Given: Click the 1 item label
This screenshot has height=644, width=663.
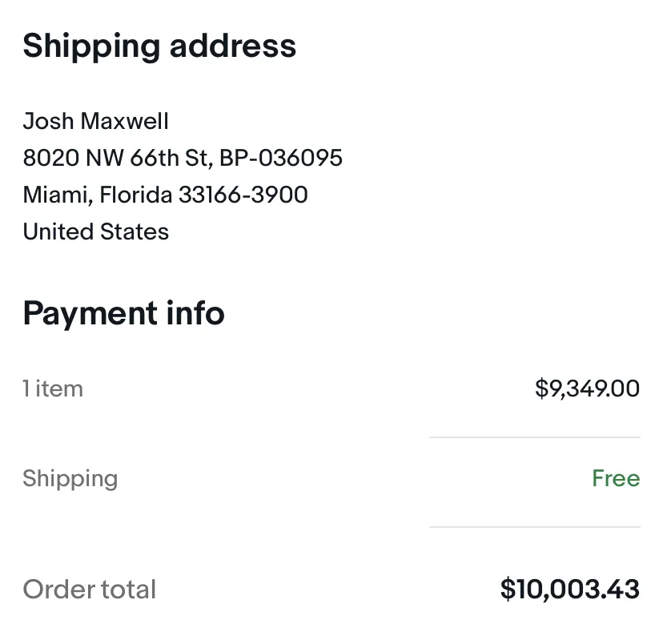Looking at the screenshot, I should point(53,388).
